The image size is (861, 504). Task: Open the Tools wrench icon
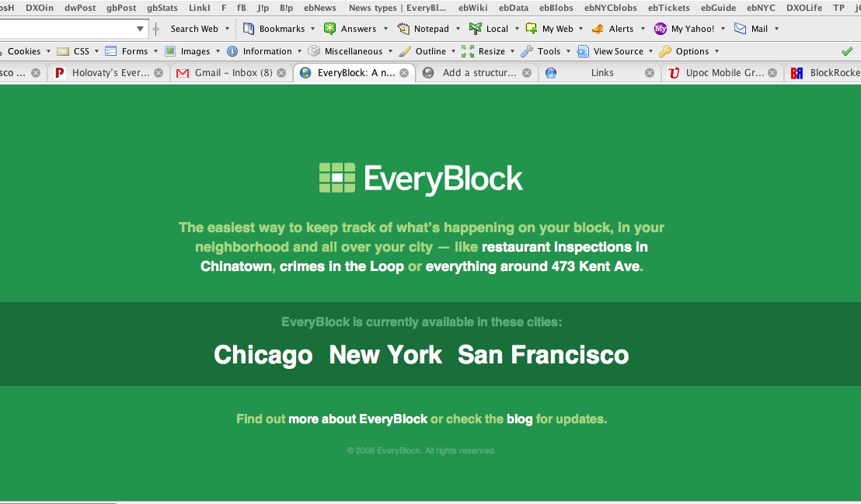click(527, 51)
